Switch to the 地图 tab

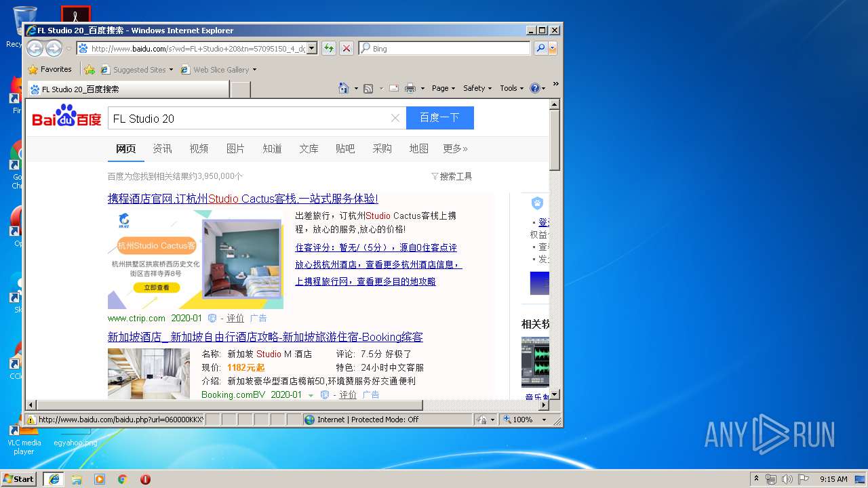click(x=418, y=148)
